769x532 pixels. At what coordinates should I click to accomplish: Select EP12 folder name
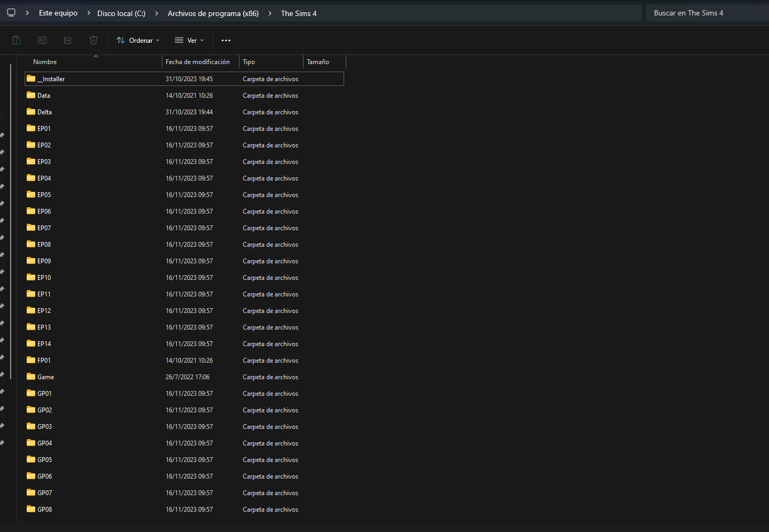pyautogui.click(x=44, y=311)
